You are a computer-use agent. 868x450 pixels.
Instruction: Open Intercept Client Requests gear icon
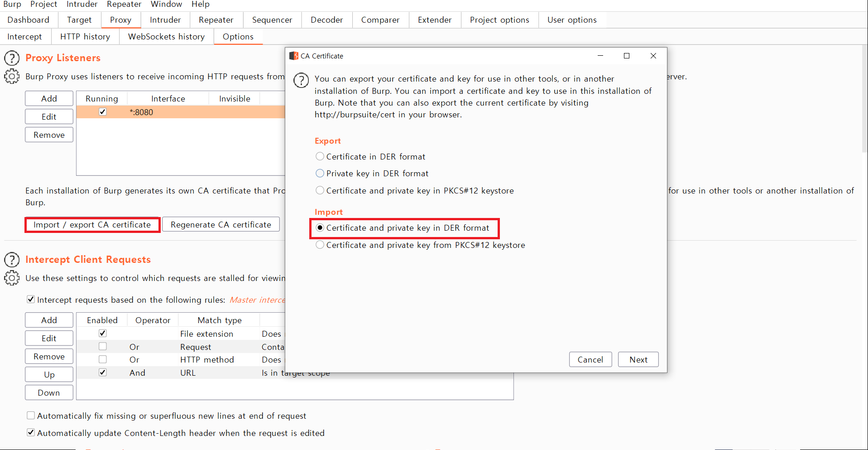12,278
